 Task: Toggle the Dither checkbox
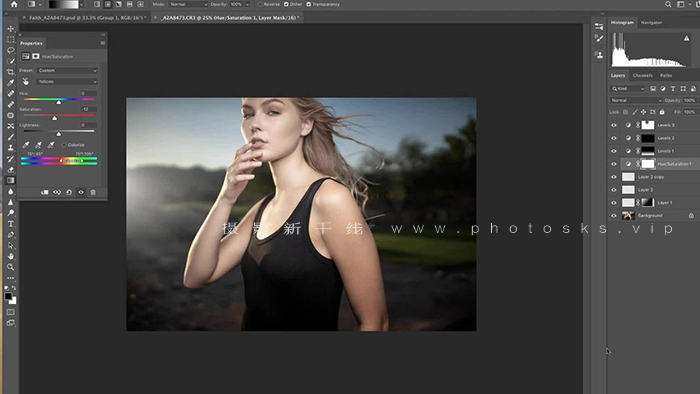point(286,4)
